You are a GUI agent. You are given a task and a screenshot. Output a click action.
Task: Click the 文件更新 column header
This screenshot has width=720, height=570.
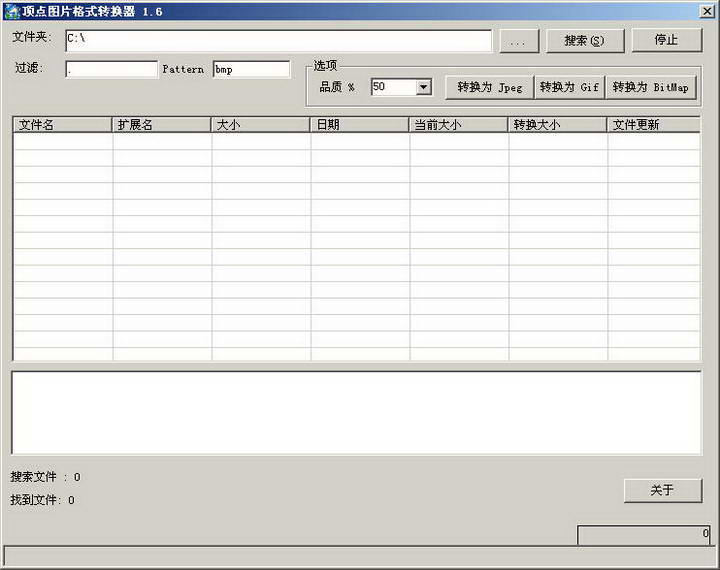tap(653, 125)
